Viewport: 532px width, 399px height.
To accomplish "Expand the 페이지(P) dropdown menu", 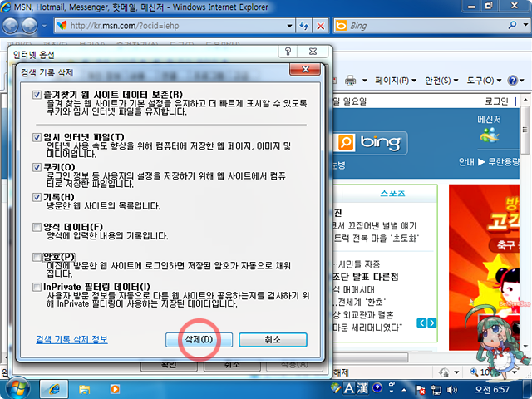I will tap(397, 81).
